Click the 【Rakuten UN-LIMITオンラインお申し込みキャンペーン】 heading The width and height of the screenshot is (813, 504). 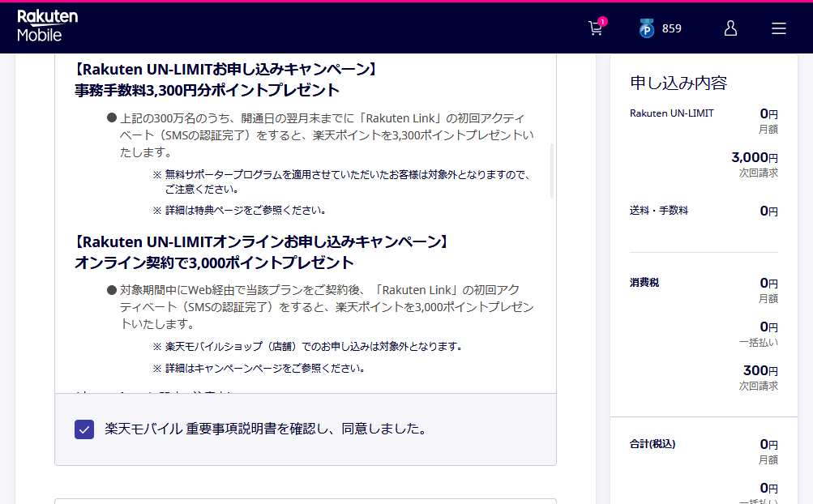pos(261,241)
